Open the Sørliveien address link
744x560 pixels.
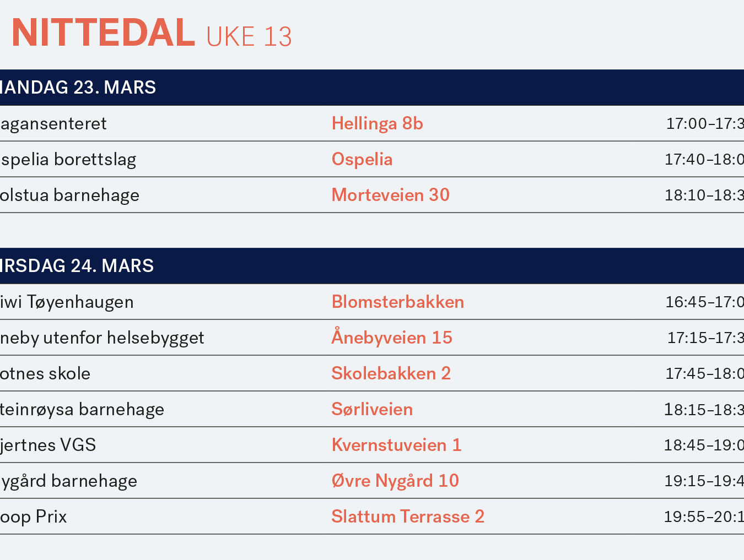tap(372, 409)
